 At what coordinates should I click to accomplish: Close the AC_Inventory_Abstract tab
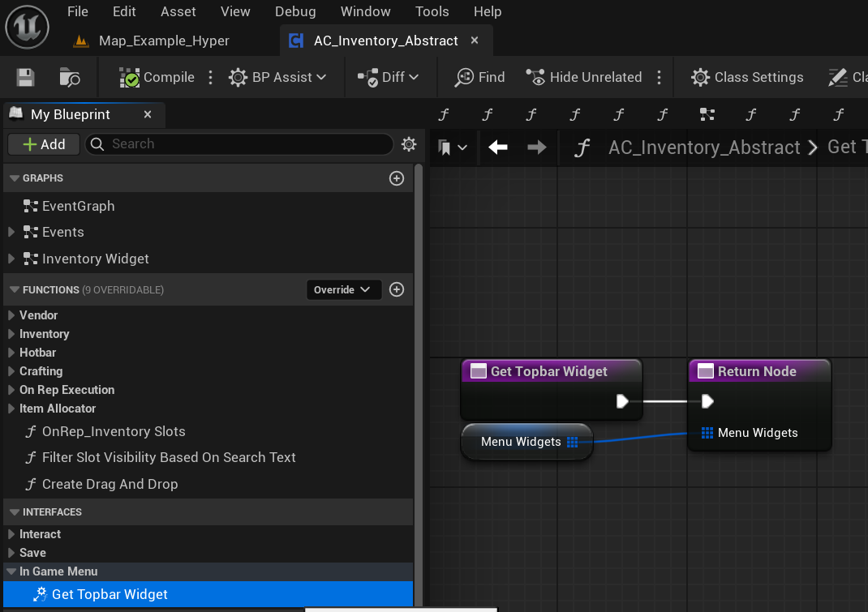(x=475, y=41)
